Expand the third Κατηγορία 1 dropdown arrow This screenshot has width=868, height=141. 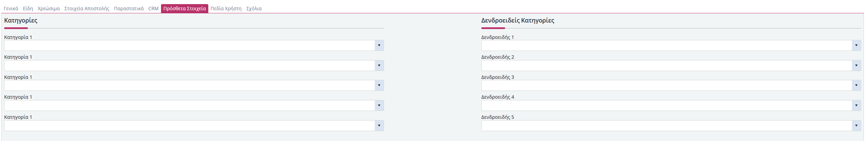379,85
